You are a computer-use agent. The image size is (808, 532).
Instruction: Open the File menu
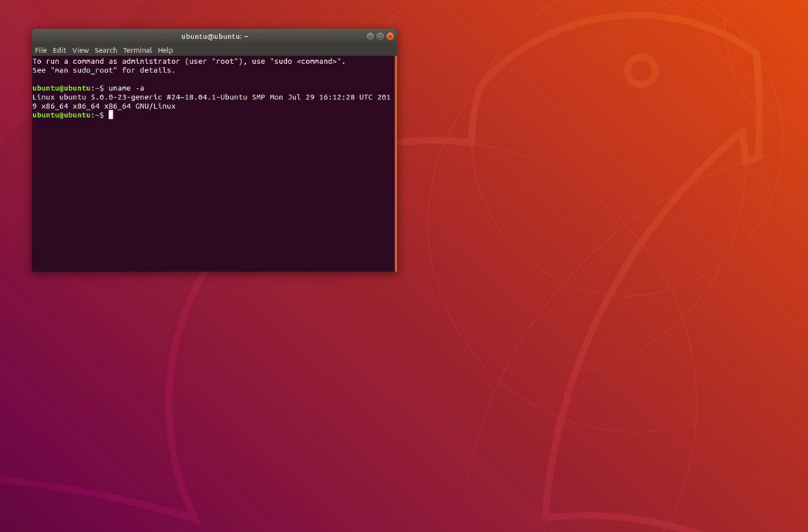[41, 50]
